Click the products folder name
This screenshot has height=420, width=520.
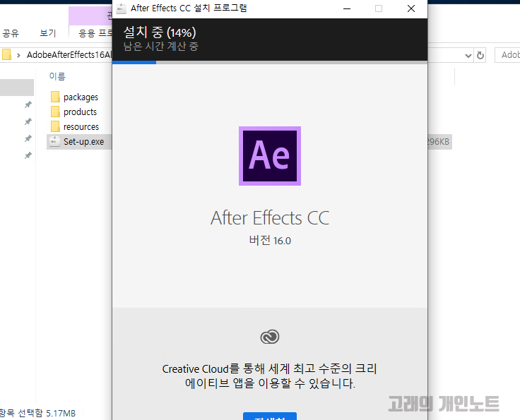81,112
